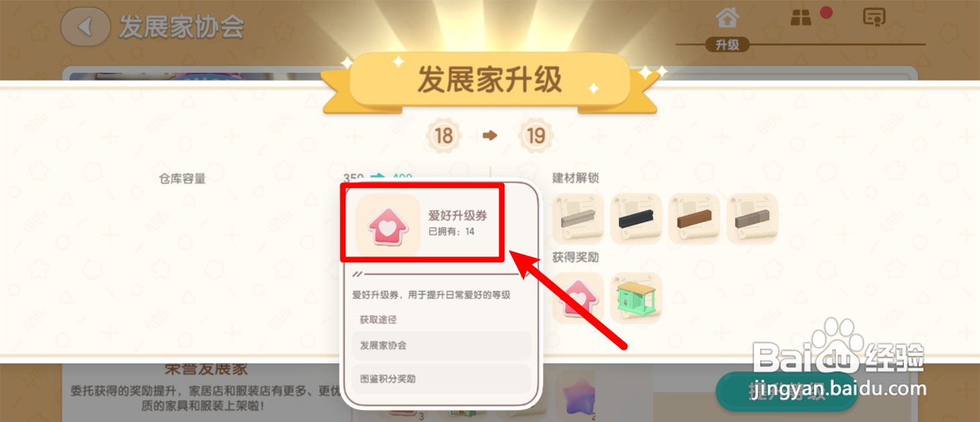Screen dimensions: 980x422
Task: Select the 升级 tab label
Action: point(727,45)
